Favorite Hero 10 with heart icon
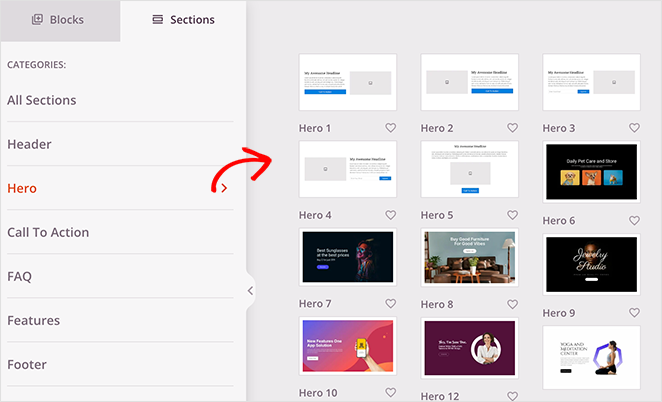662x402 pixels. pyautogui.click(x=391, y=392)
